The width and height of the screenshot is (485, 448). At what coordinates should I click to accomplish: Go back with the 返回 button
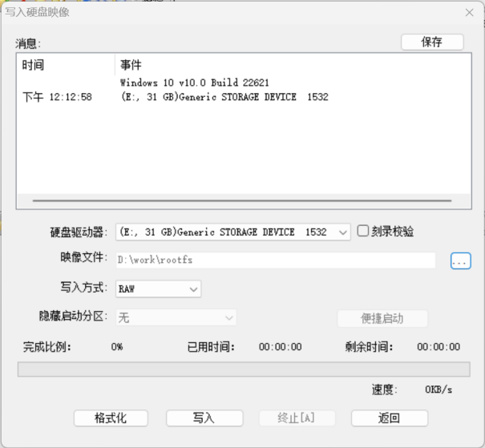(x=390, y=418)
